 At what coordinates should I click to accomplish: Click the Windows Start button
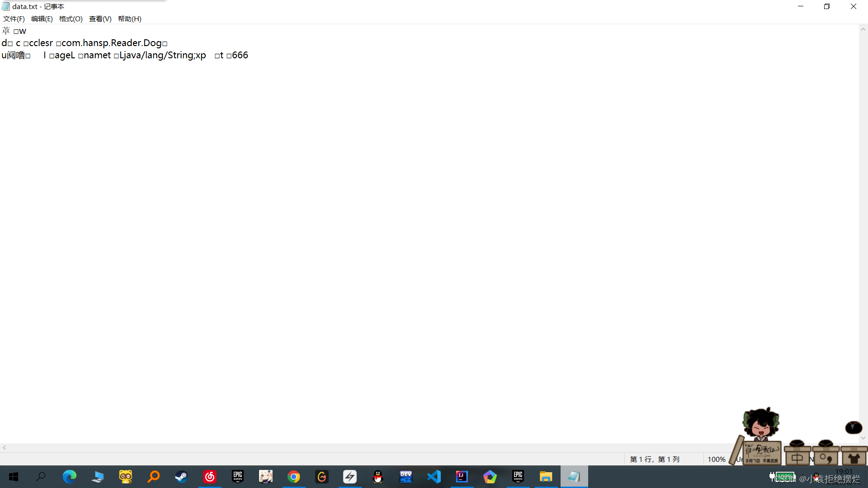[x=14, y=477]
